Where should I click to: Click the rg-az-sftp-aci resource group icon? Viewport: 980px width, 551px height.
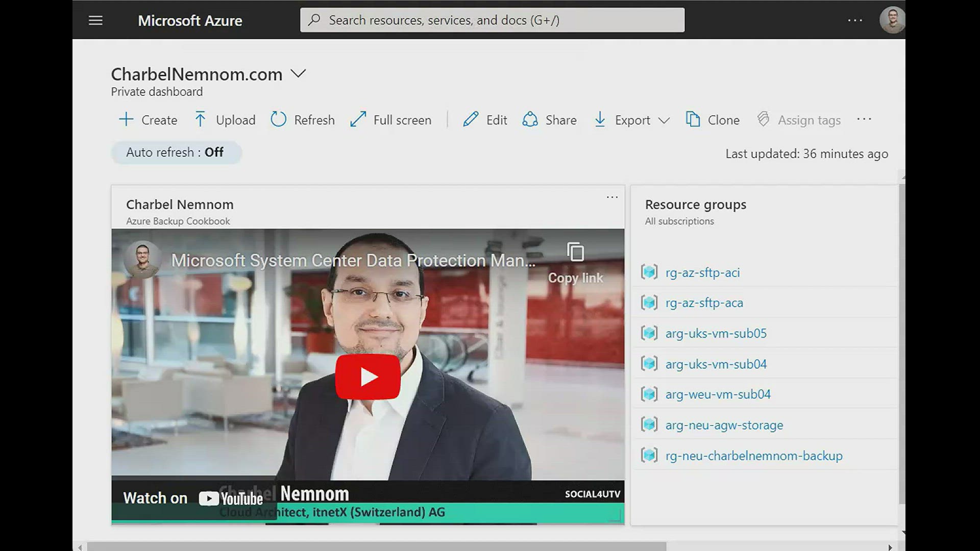(x=649, y=272)
